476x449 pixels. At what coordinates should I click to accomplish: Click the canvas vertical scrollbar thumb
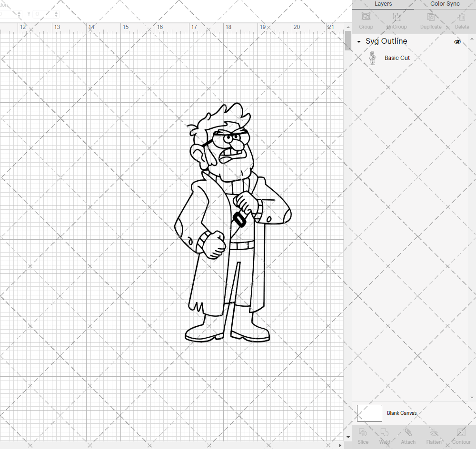348,40
